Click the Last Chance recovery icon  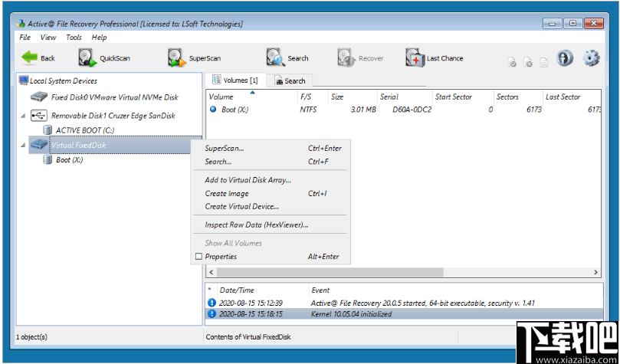click(415, 57)
